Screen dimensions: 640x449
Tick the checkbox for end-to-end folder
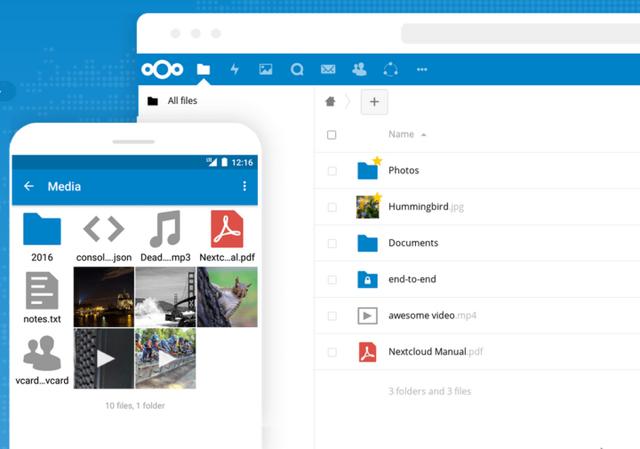[332, 280]
